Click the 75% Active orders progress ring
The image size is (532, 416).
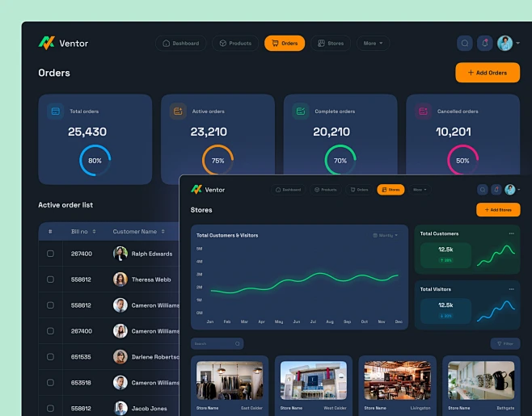tap(217, 160)
